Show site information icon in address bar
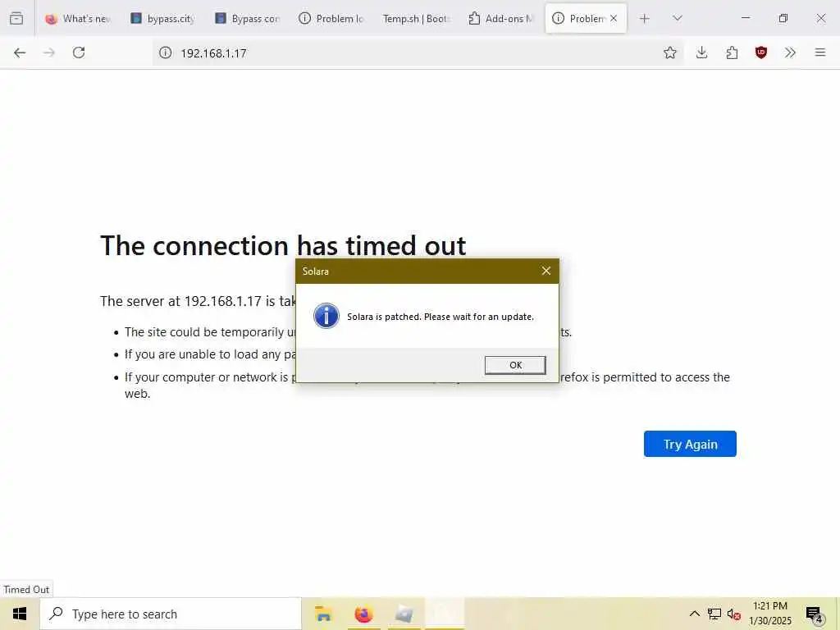This screenshot has height=630, width=840. point(166,52)
